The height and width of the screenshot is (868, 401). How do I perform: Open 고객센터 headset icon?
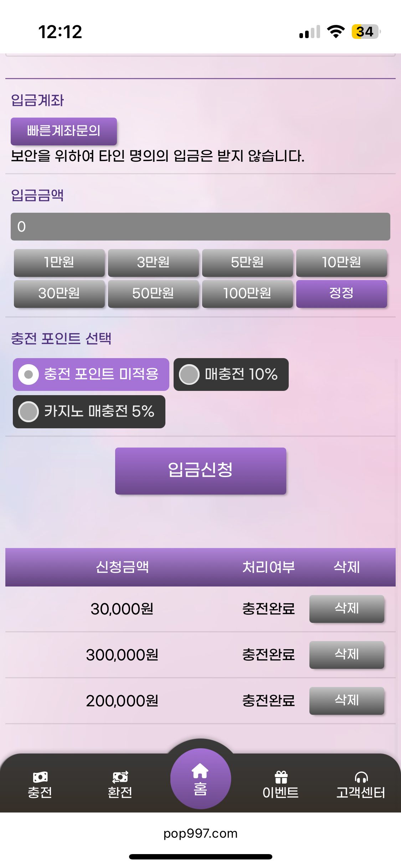tap(361, 777)
